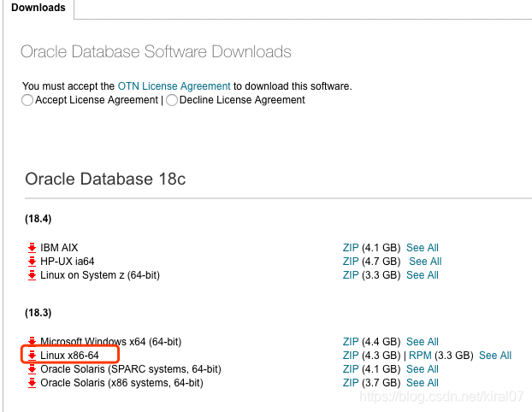
Task: Click See All for HP-UX ia64
Action: pyautogui.click(x=425, y=262)
